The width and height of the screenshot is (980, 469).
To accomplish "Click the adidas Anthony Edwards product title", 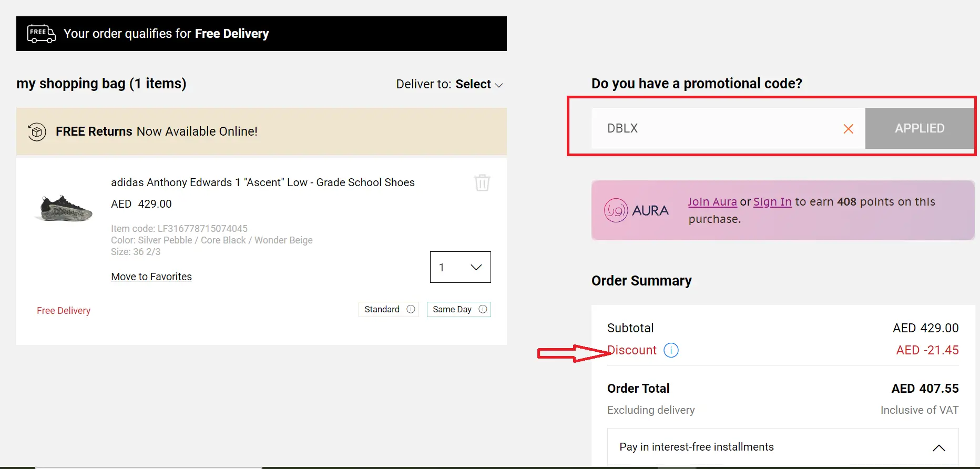I will 263,182.
